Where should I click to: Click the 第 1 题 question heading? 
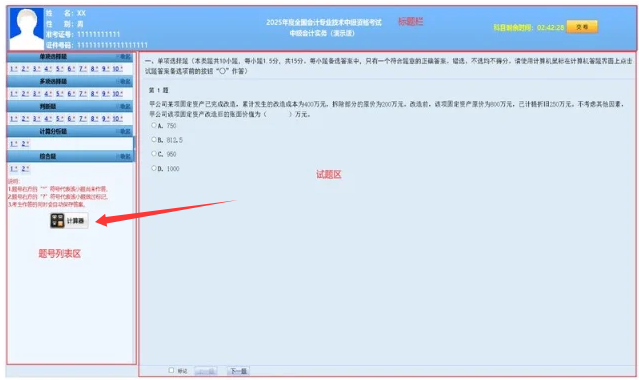point(159,90)
